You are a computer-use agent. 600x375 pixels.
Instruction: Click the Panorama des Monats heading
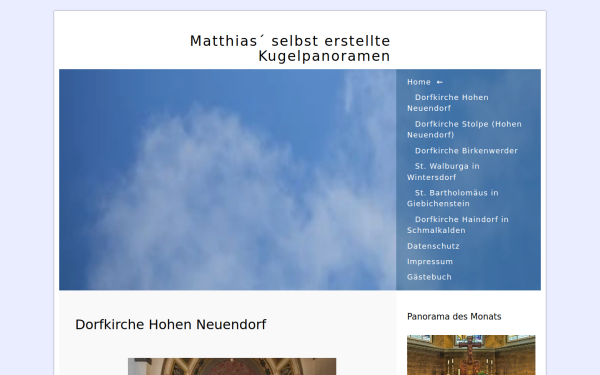pos(454,316)
